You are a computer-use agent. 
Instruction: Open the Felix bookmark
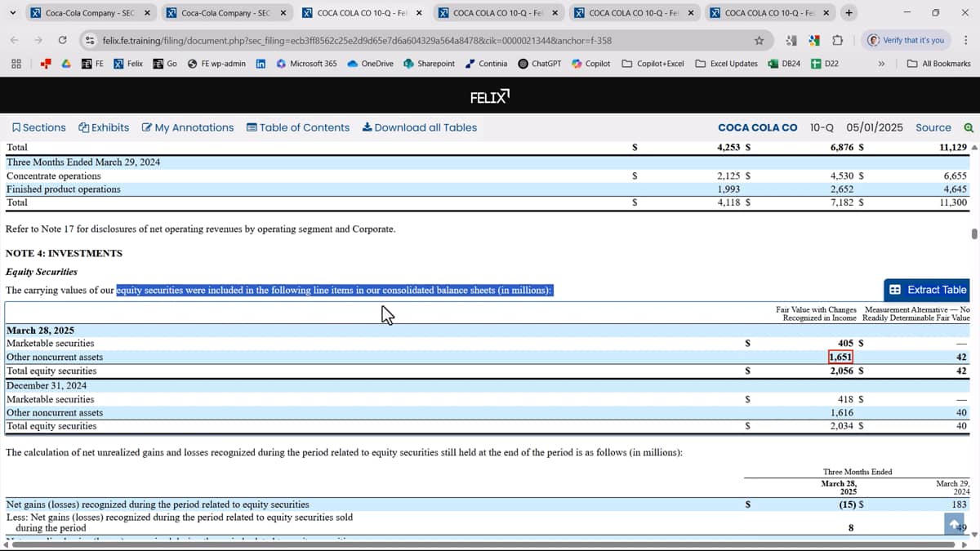coord(128,64)
